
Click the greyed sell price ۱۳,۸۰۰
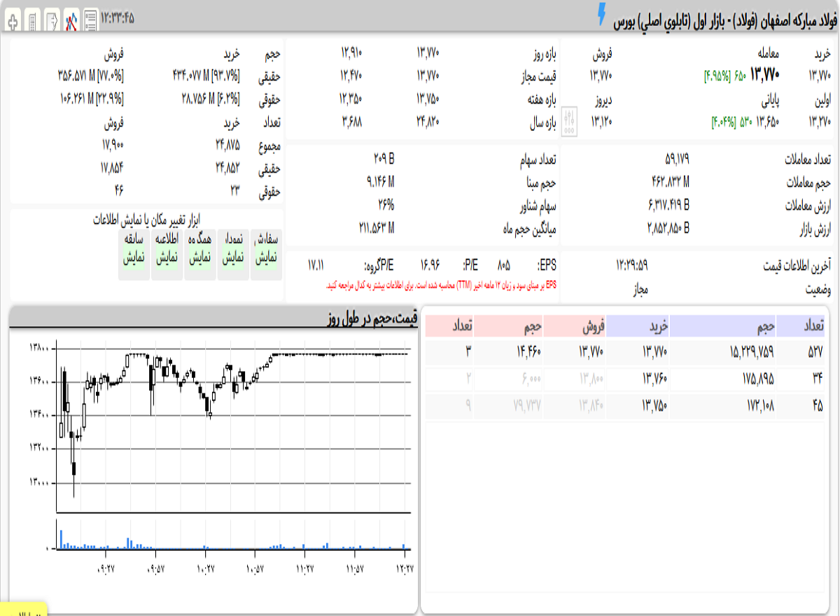click(591, 379)
